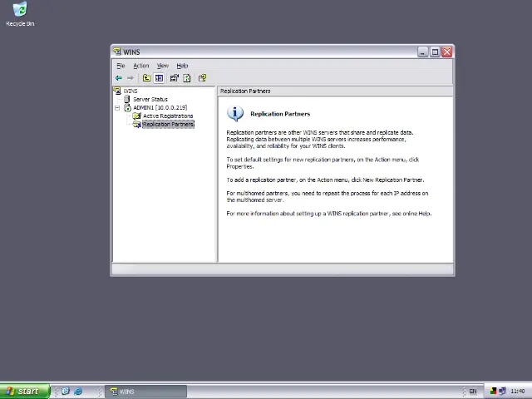
Task: Go up one level folder icon
Action: 146,78
